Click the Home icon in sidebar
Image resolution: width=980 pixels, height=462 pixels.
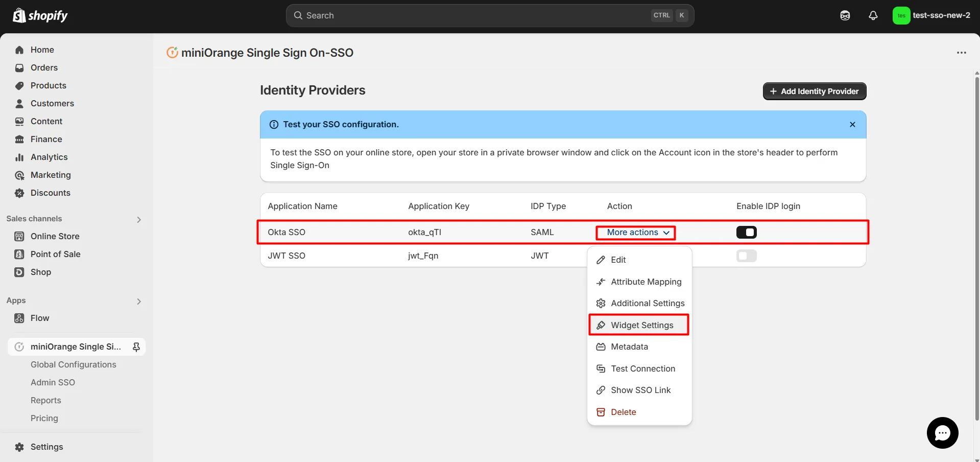19,50
